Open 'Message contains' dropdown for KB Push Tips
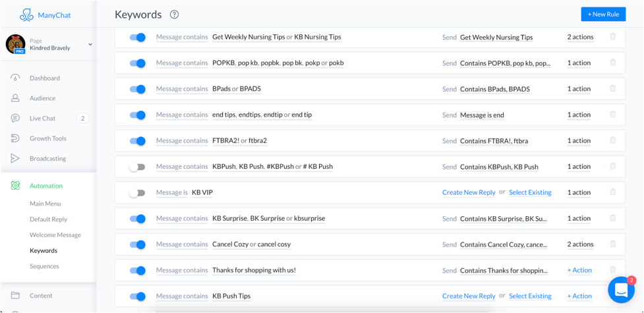 click(x=182, y=296)
